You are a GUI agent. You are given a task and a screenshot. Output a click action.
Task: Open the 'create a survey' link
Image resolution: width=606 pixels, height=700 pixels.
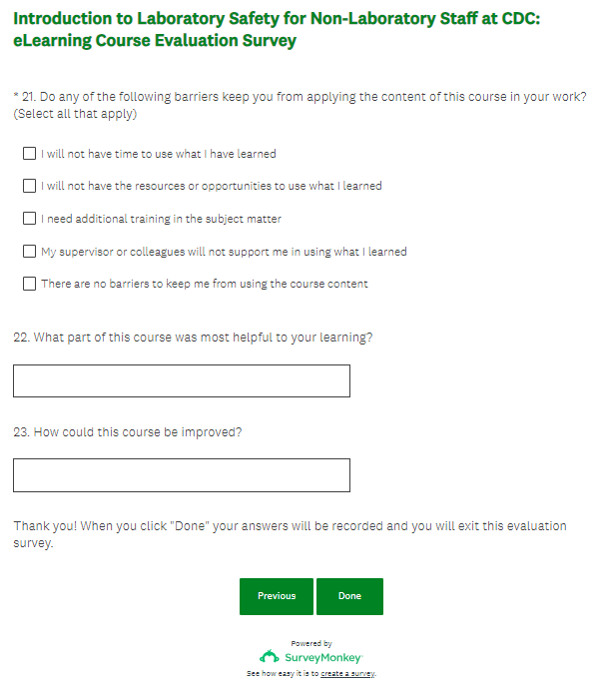[x=347, y=674]
